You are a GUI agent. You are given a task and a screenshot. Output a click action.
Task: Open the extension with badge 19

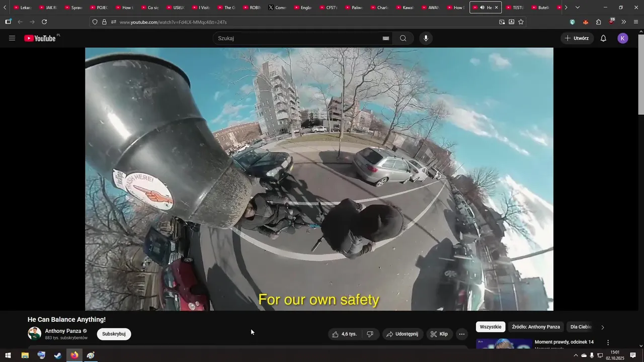[x=611, y=22]
